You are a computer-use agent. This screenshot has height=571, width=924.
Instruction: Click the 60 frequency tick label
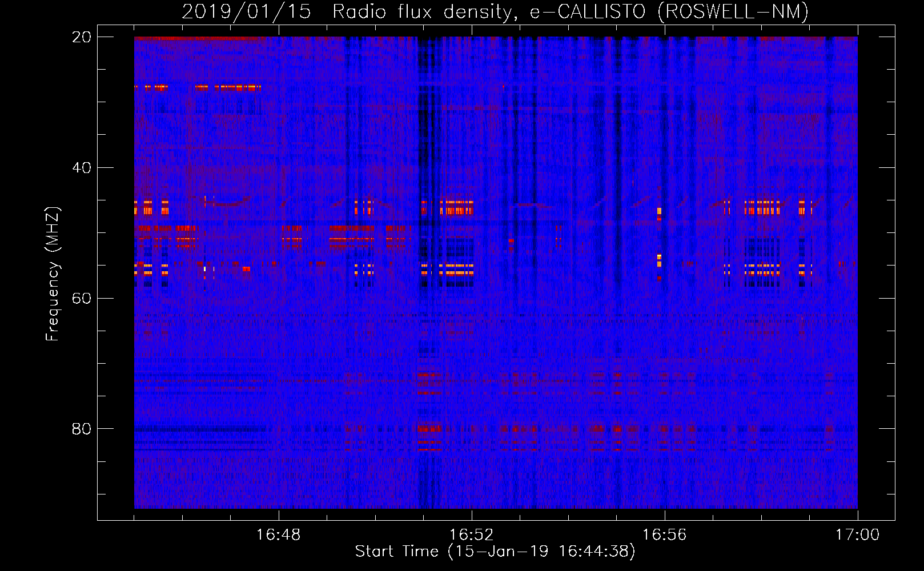[x=82, y=299]
